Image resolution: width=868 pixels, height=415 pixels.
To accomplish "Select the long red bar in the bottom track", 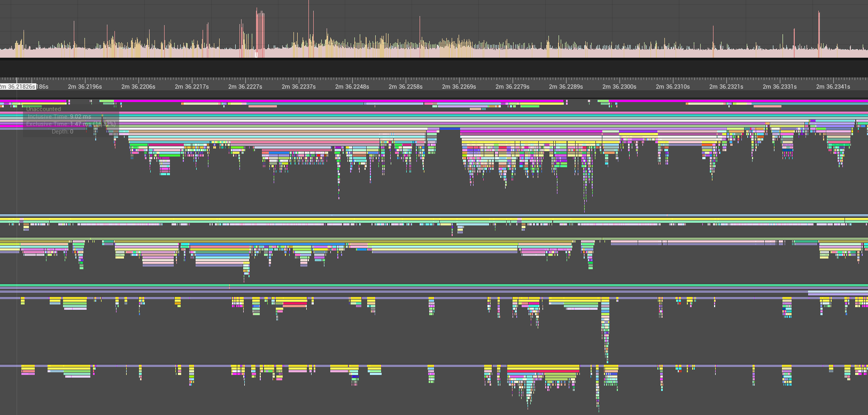I will click(542, 372).
